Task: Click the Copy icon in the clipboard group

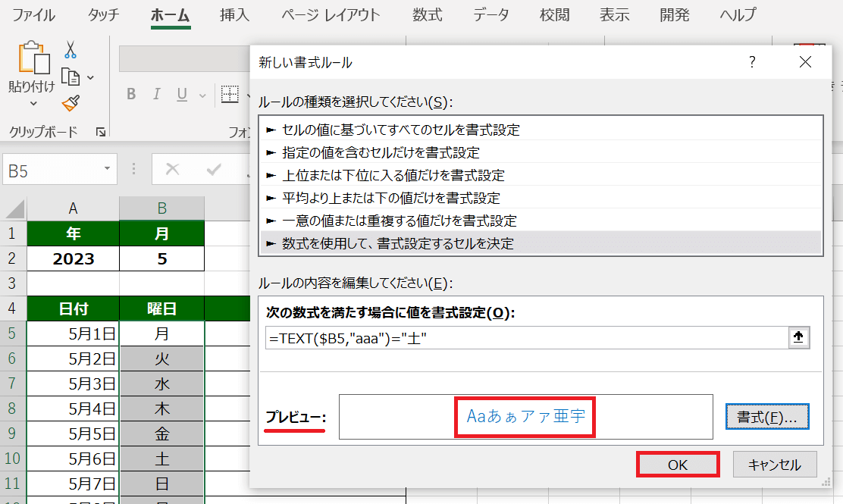Action: click(71, 77)
